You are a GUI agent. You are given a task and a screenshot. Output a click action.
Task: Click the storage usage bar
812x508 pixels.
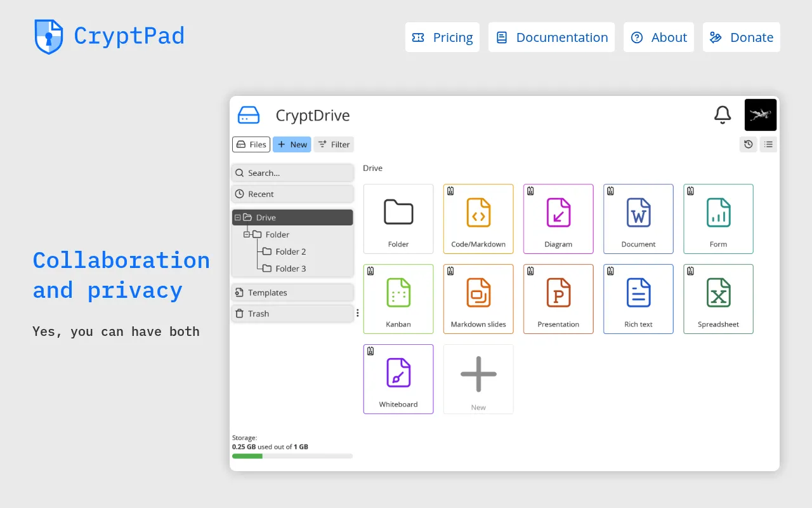tap(292, 456)
